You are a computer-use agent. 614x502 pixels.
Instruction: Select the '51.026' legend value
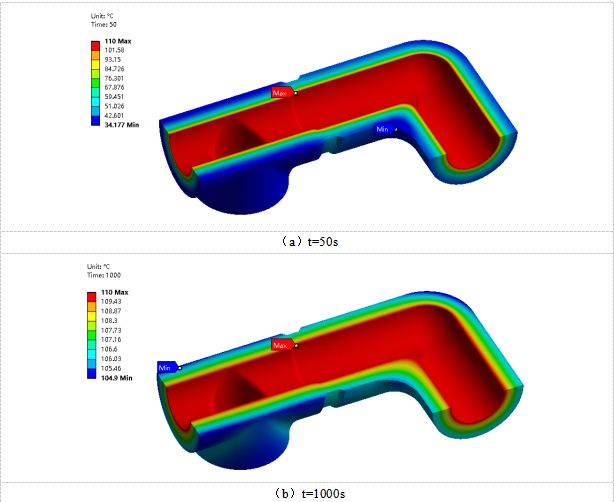click(114, 106)
